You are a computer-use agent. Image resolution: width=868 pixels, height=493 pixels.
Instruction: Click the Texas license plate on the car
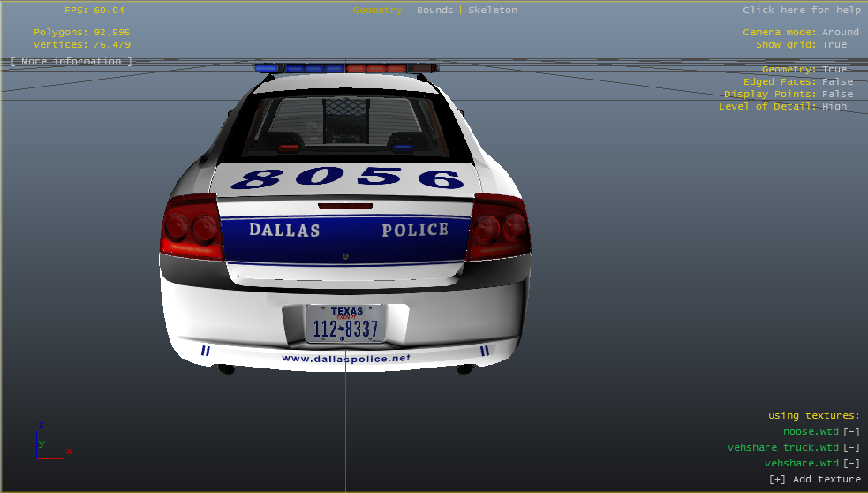344,324
